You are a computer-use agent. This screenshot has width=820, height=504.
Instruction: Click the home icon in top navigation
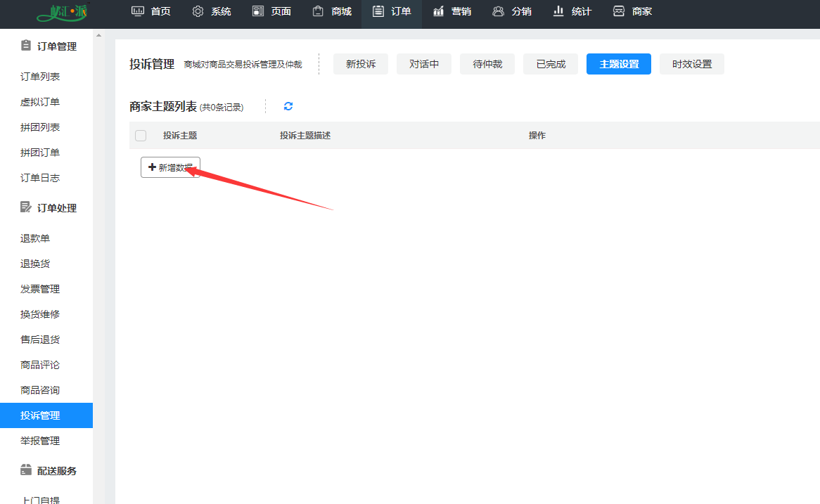(x=138, y=11)
